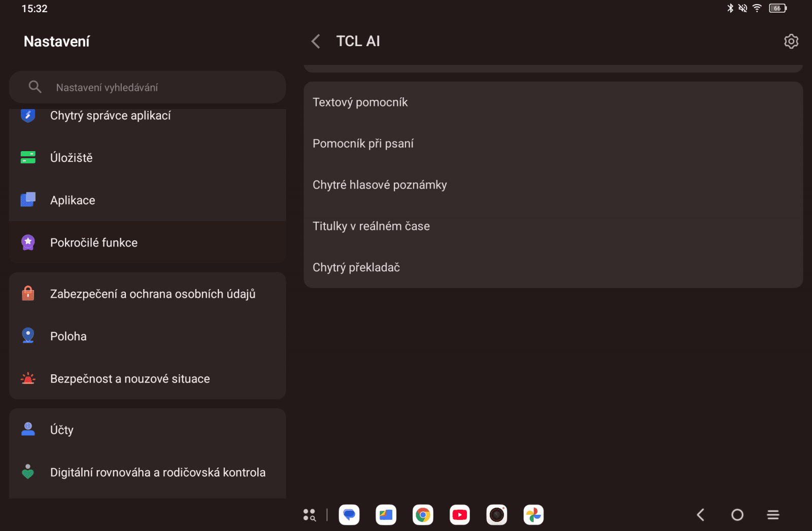The height and width of the screenshot is (531, 812).
Task: Open Chytrý překladač settings
Action: click(x=357, y=267)
